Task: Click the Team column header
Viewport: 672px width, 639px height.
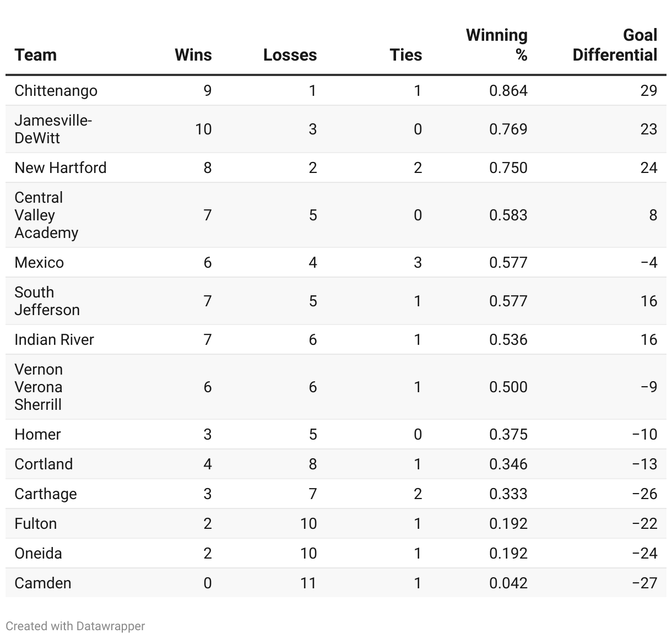Action: click(36, 55)
